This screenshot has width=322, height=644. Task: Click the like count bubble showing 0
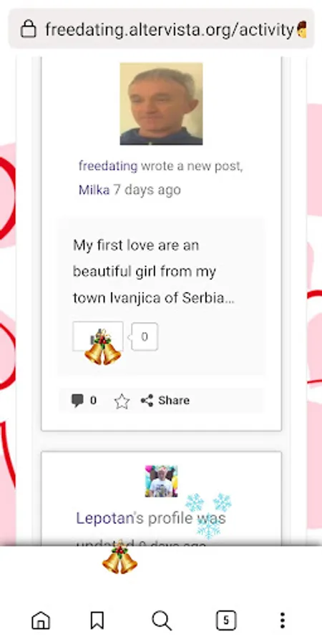144,337
